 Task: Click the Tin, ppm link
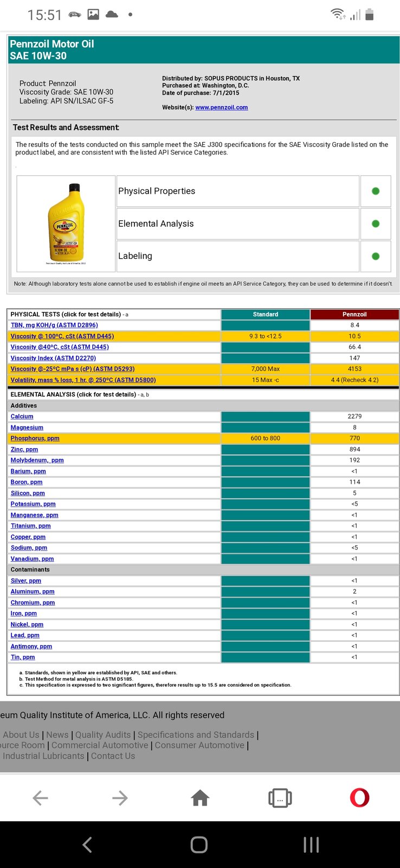point(22,657)
